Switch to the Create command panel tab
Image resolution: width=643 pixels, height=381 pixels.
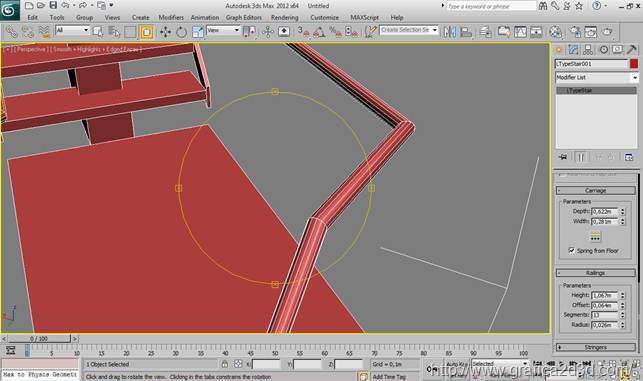pos(559,50)
